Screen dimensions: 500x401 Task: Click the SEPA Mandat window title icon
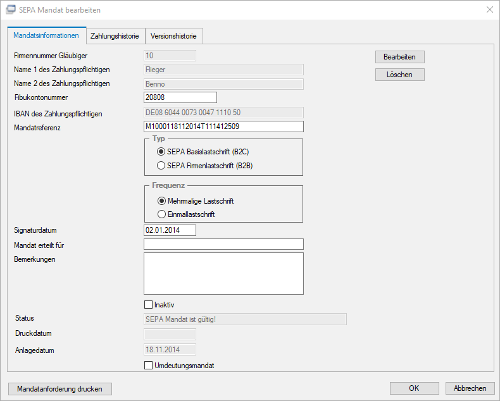click(11, 10)
